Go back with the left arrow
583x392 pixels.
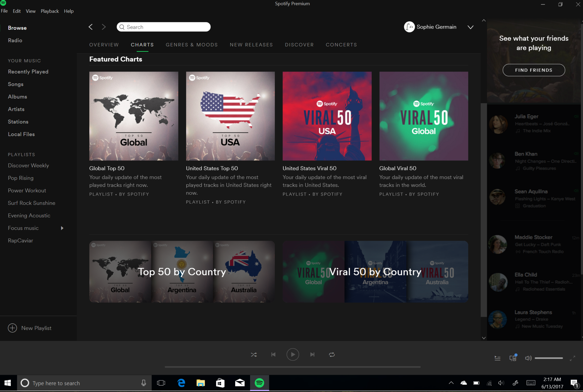(91, 27)
